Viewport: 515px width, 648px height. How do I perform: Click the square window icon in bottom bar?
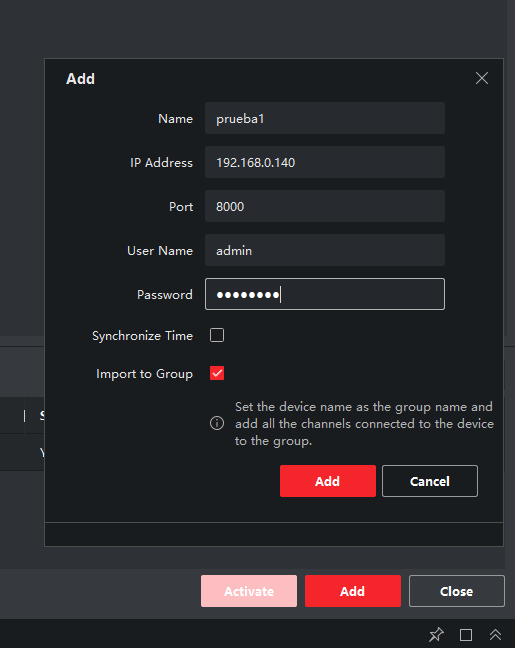tap(466, 634)
